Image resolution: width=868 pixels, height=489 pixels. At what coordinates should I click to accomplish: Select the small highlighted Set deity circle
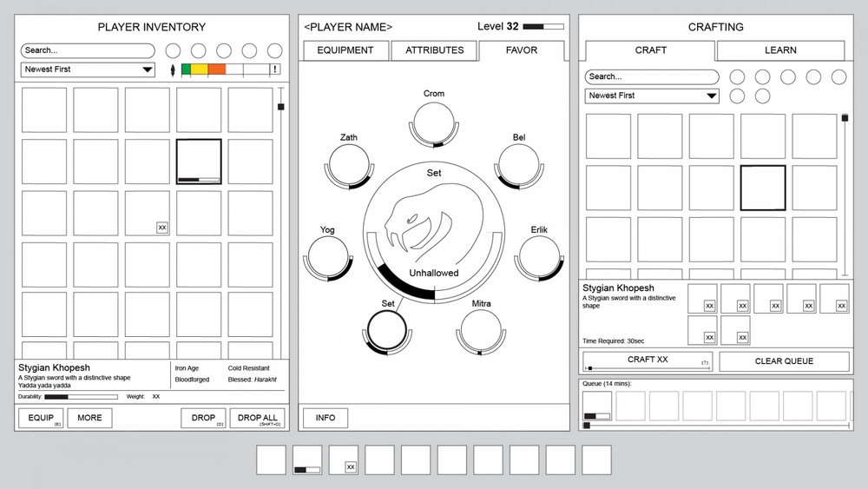[x=387, y=330]
